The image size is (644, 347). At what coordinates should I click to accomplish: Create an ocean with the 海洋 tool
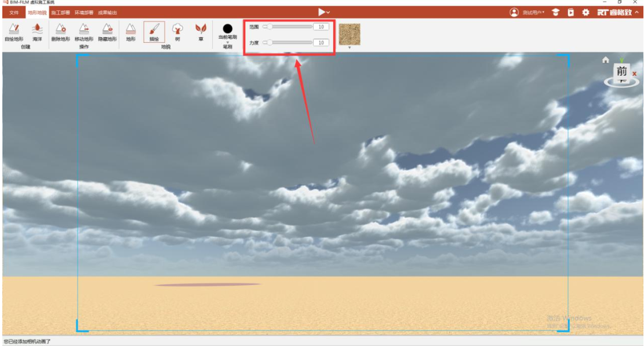point(37,32)
